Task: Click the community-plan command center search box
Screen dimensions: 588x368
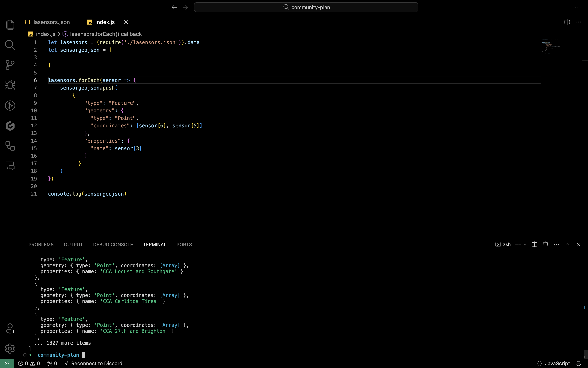Action: tap(306, 7)
